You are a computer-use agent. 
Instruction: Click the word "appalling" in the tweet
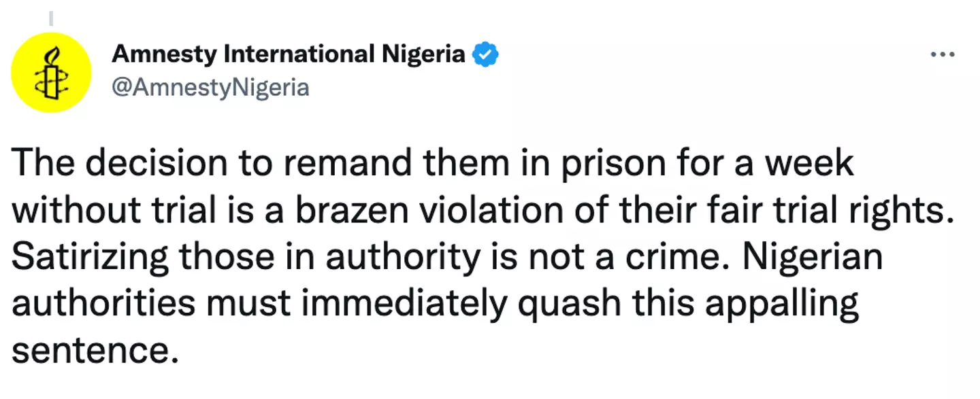tap(782, 305)
